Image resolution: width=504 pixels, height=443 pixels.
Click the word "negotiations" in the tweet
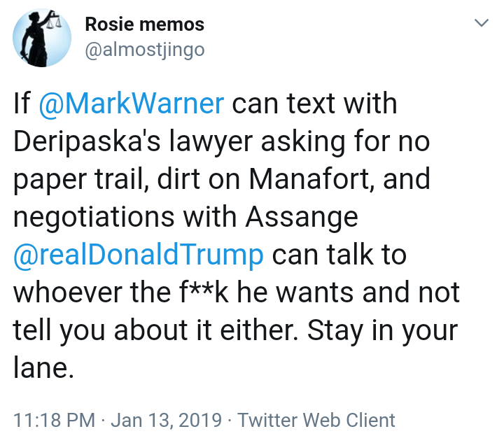click(x=94, y=217)
